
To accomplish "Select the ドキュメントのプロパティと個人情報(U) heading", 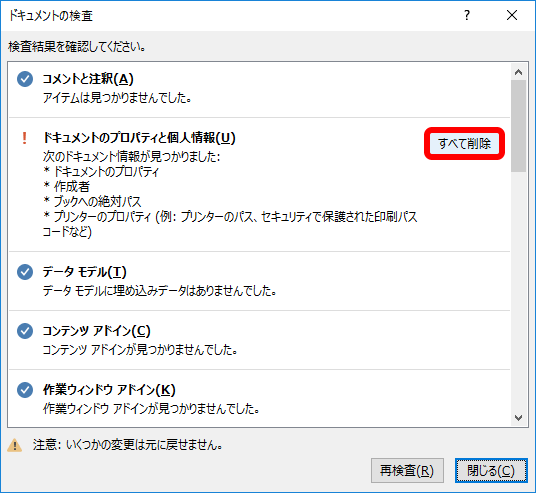I will pos(139,138).
